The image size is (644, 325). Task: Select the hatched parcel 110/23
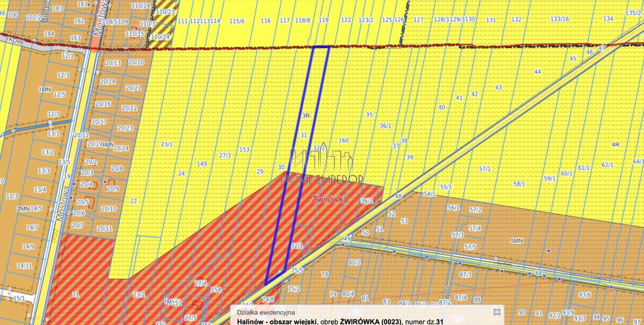coord(165,12)
